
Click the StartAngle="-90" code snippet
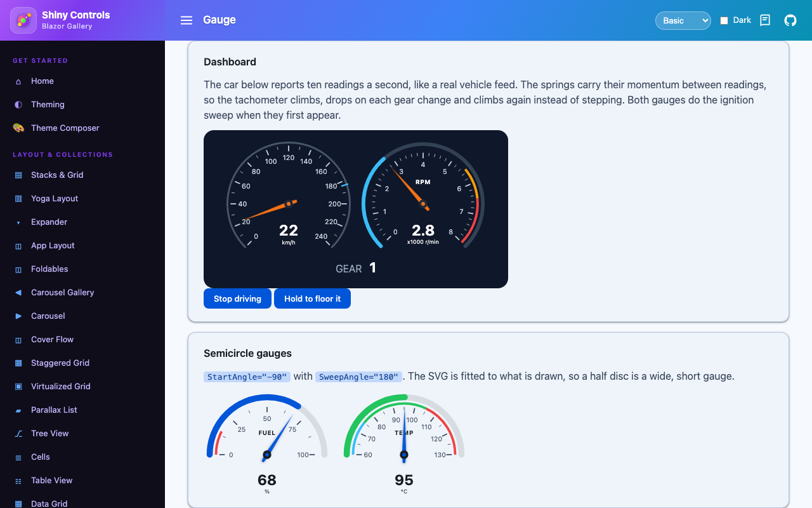pos(247,377)
